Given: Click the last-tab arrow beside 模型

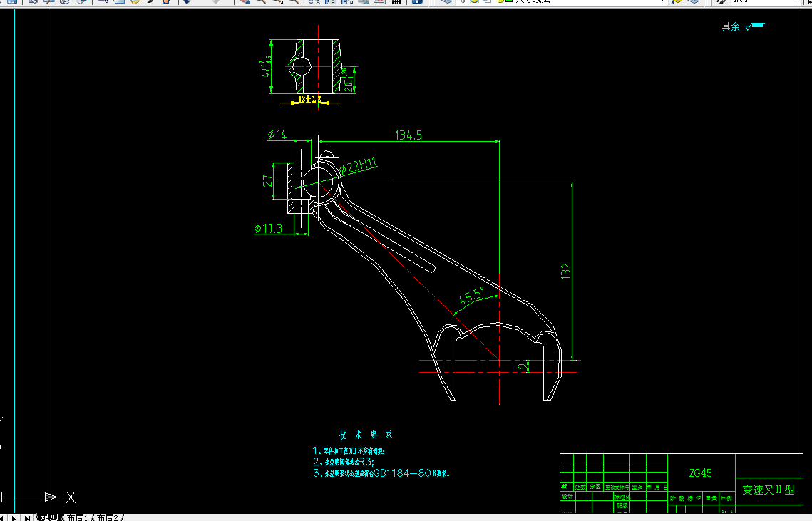Looking at the screenshot, I should [27, 517].
